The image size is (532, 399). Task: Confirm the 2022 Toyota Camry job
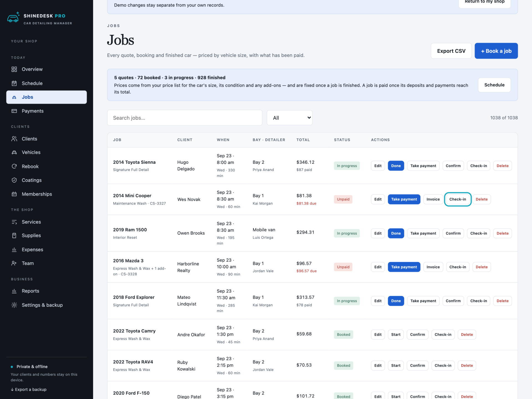[x=417, y=334]
